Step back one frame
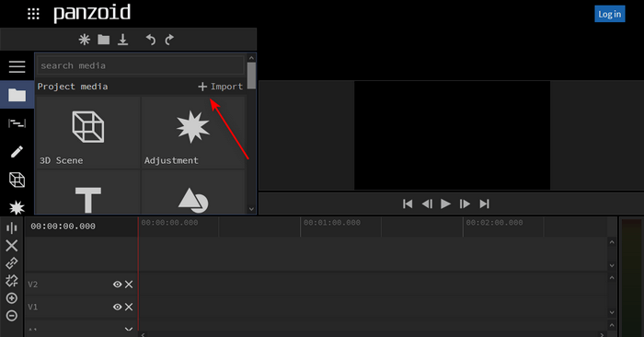The width and height of the screenshot is (644, 337). pos(427,203)
